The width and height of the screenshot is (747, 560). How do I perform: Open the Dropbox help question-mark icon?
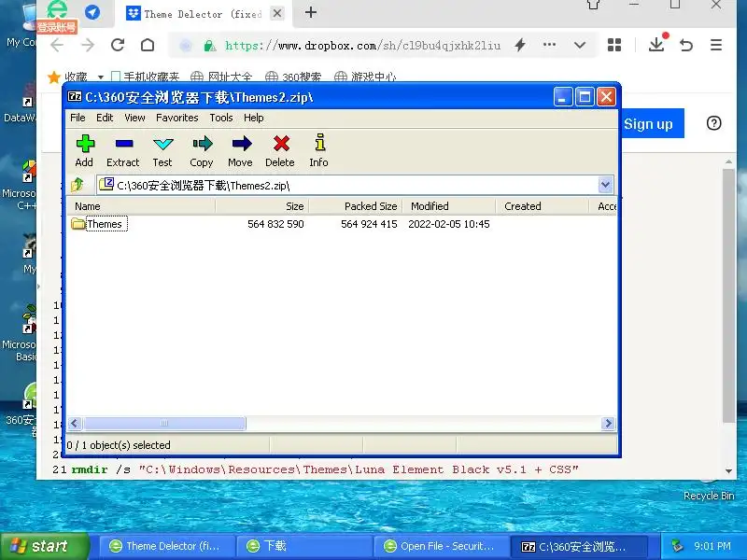tap(713, 123)
